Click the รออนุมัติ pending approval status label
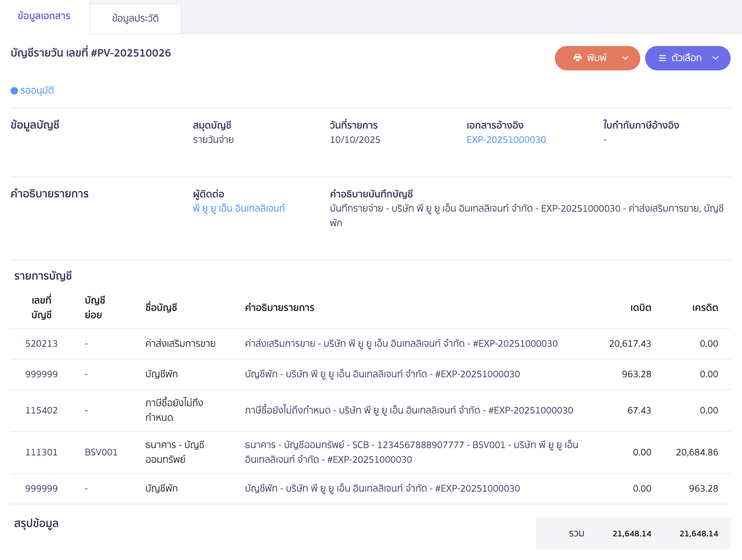 coord(37,90)
